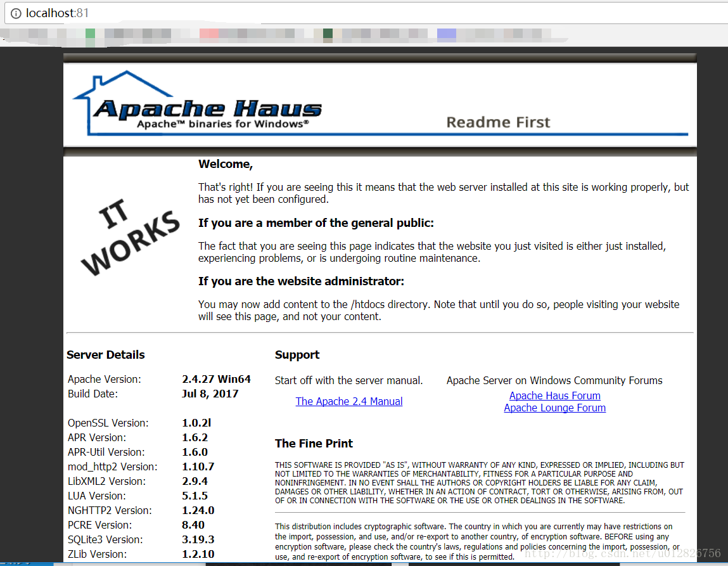Click the IT WORKS graphic

click(130, 237)
